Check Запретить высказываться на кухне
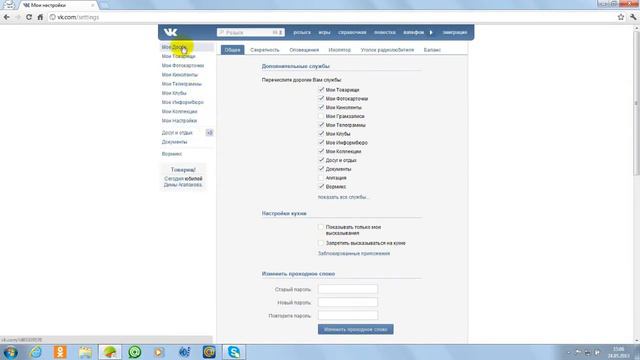640x360 pixels. tap(321, 243)
